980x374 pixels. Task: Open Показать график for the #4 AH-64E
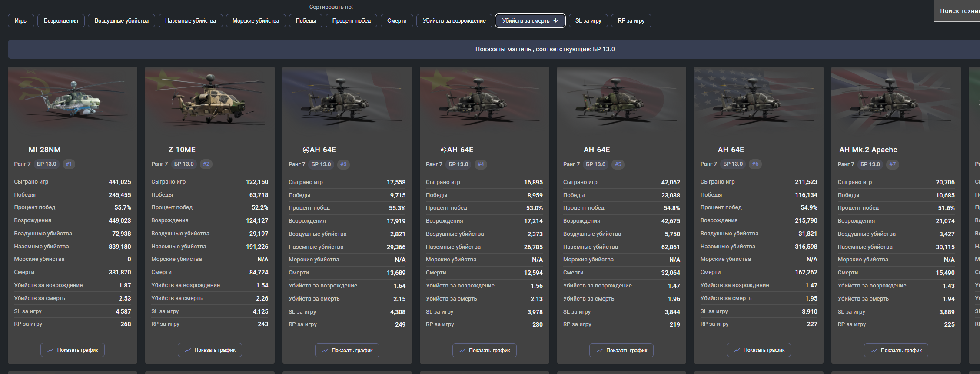click(x=485, y=351)
